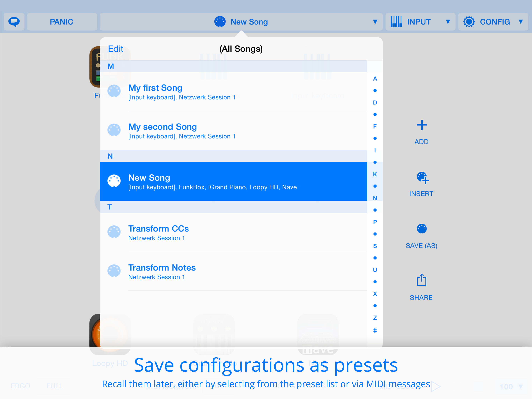The width and height of the screenshot is (532, 399).
Task: Click the speech bubble help icon
Action: 14,22
